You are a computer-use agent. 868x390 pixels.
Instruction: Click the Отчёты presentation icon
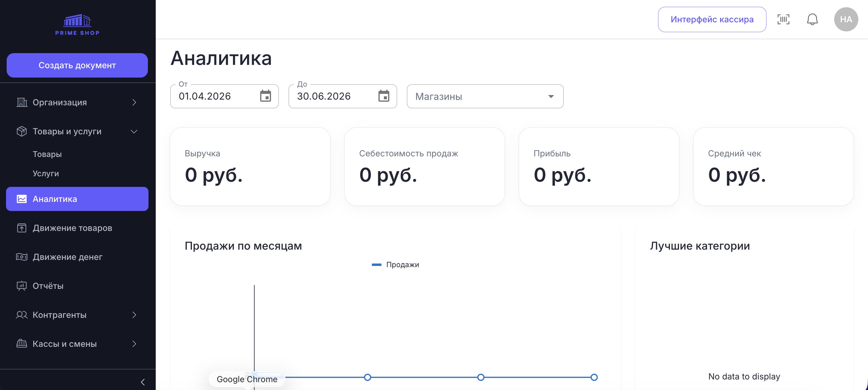pos(22,286)
